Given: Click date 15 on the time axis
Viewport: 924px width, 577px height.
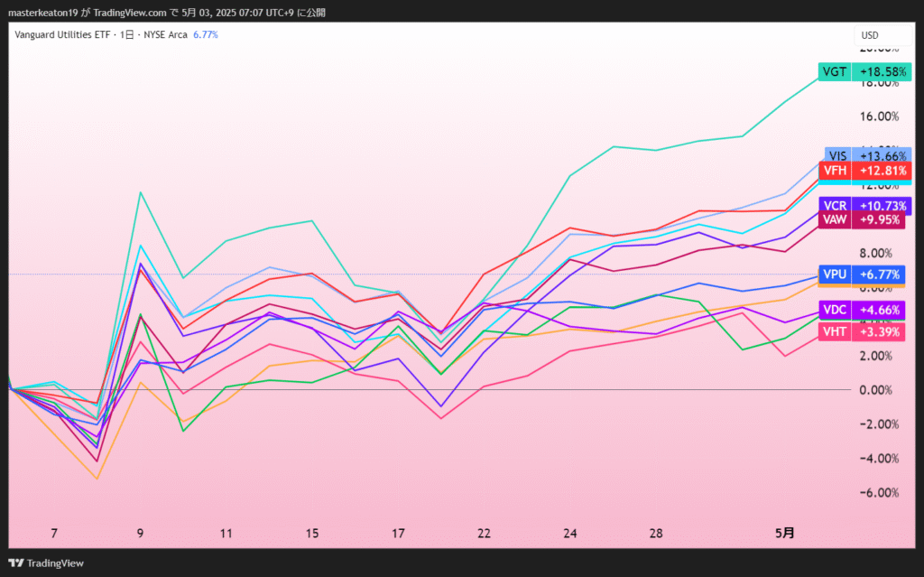Looking at the screenshot, I should click(x=312, y=534).
